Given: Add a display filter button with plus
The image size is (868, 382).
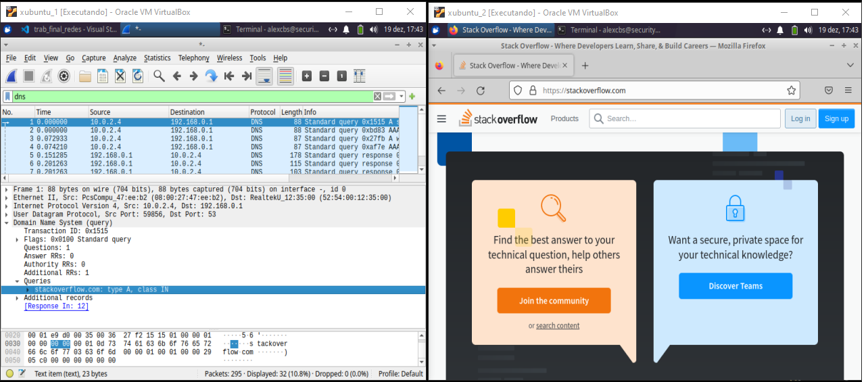Looking at the screenshot, I should click(x=412, y=97).
